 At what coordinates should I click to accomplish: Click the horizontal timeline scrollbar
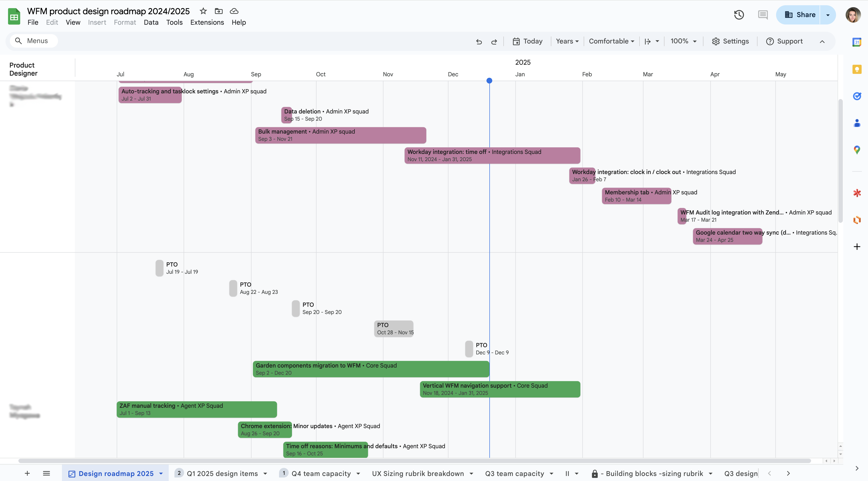[415, 461]
